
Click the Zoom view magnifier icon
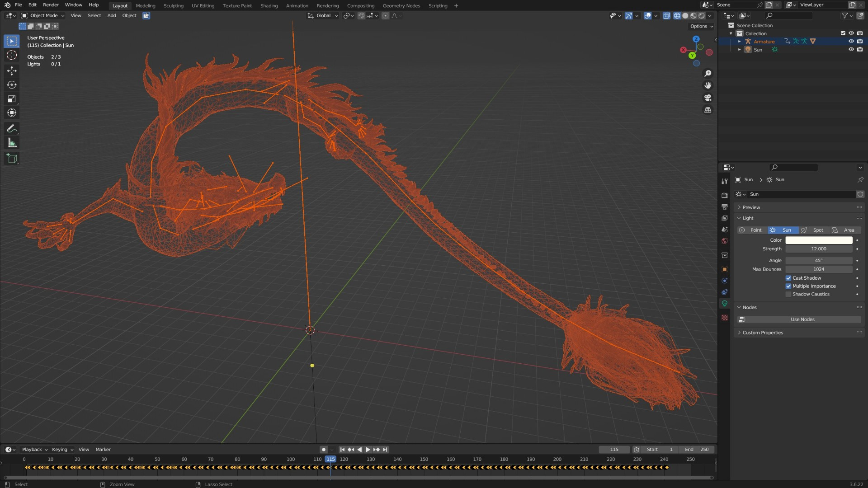[x=708, y=74]
